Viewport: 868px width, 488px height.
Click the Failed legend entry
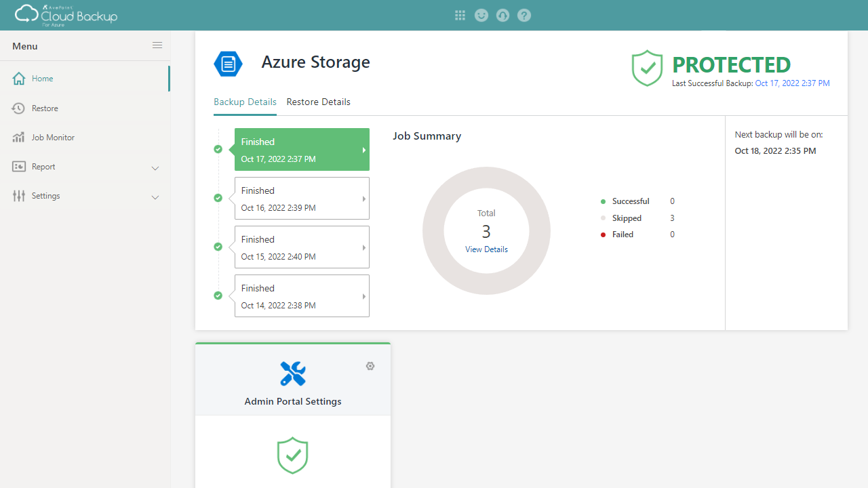[637, 235]
